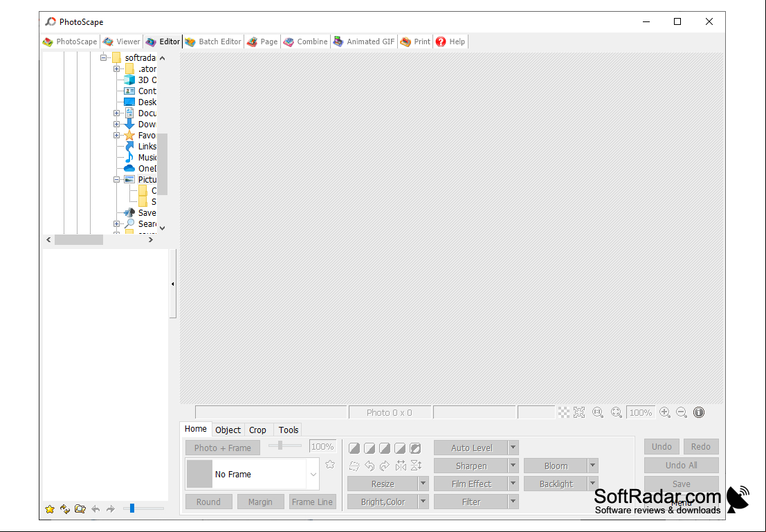Click the folder tree horizontal scrollbar thumb
Image resolution: width=766 pixels, height=532 pixels.
(79, 240)
